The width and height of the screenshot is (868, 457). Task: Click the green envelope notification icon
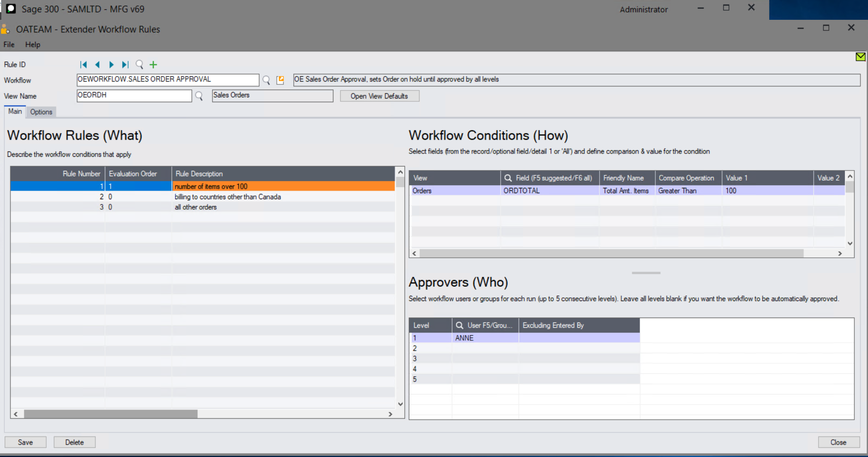[860, 57]
